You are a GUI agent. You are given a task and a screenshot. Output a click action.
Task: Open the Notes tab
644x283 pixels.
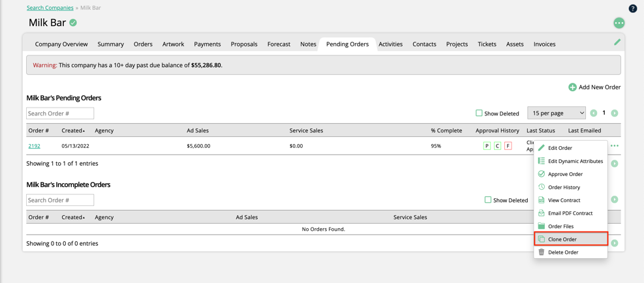point(308,44)
